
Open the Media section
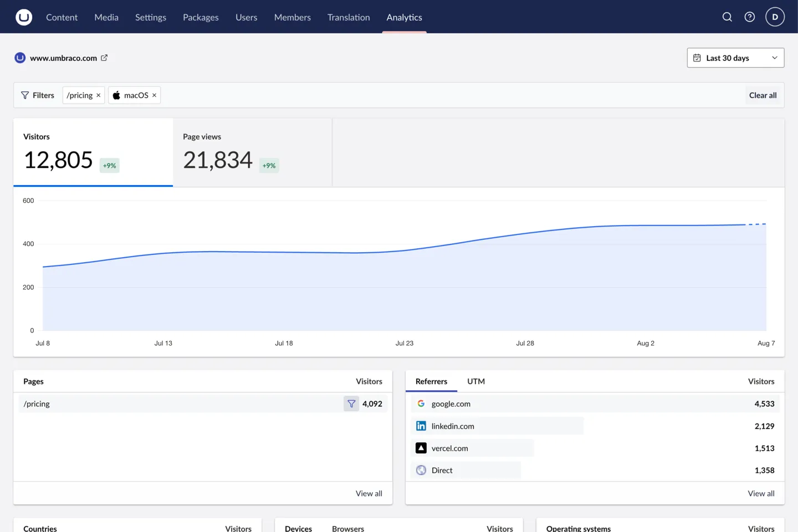[x=106, y=17]
